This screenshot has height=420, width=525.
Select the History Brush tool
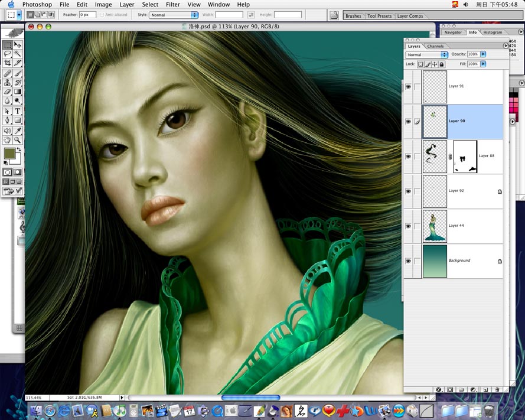(x=17, y=82)
